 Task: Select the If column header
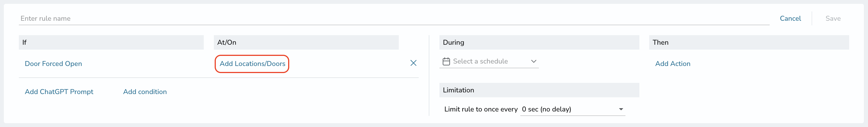pos(111,42)
